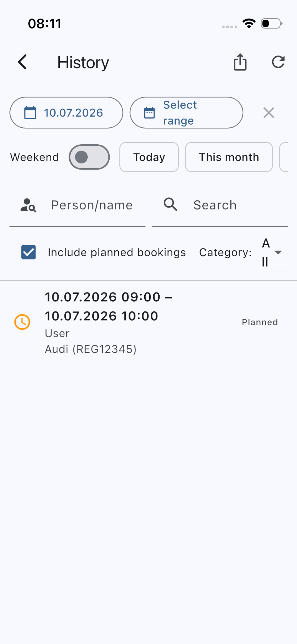Open the Audi (REG12345) booking entry

point(148,323)
